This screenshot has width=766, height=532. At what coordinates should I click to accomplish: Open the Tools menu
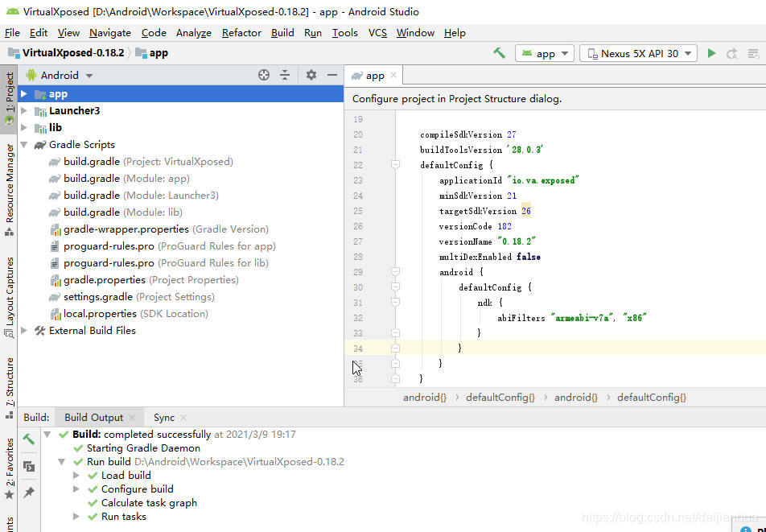click(x=345, y=33)
